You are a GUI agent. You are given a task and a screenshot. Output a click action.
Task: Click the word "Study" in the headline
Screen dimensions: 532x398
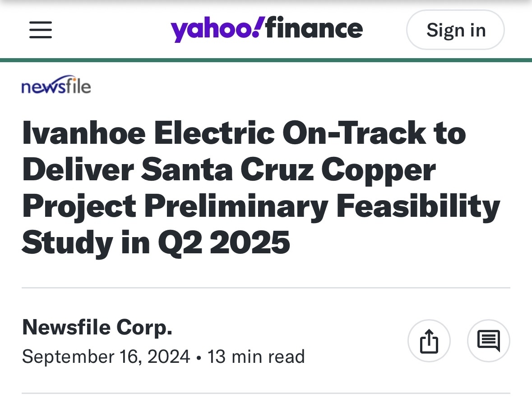(68, 242)
